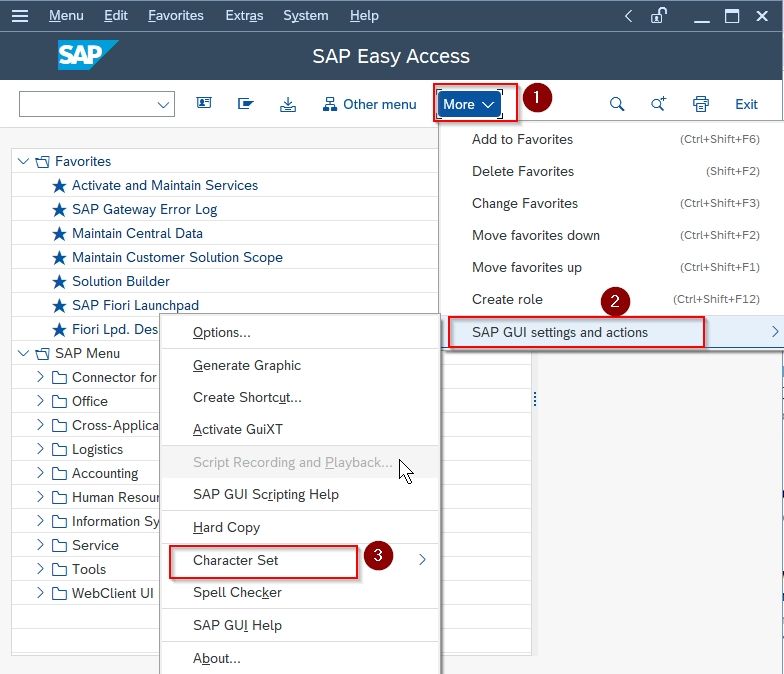Collapse the SAP Menu tree node
Image resolution: width=784 pixels, height=674 pixels.
[x=23, y=353]
